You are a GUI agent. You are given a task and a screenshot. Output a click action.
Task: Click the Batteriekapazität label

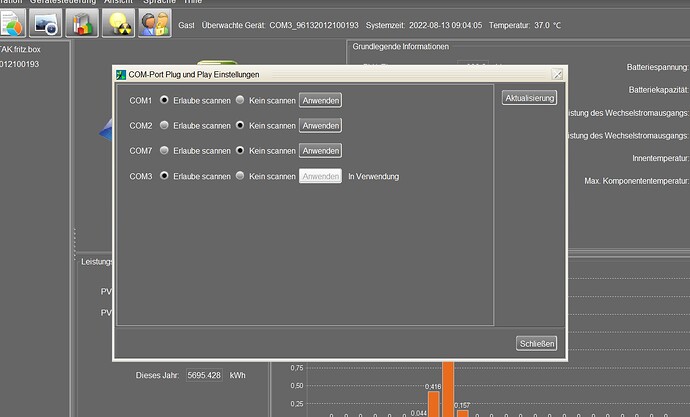point(658,90)
